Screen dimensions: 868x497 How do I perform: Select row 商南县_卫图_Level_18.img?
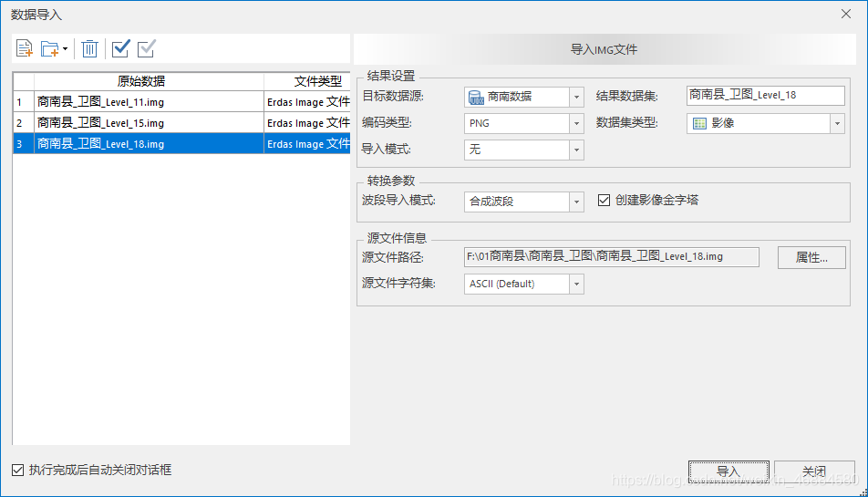[x=181, y=144]
